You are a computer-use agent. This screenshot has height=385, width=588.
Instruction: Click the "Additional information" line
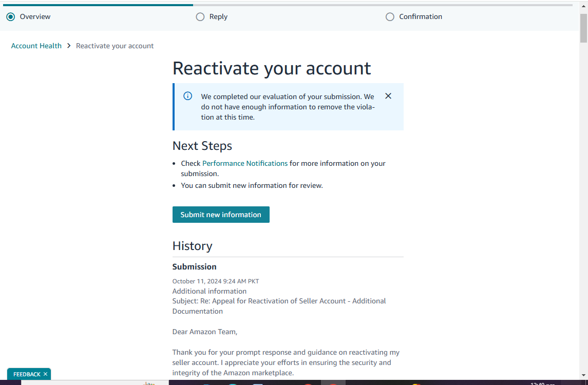point(209,291)
